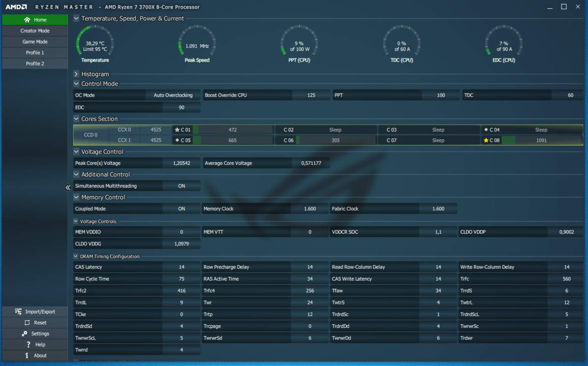Select Profile 2
The height and width of the screenshot is (366, 588).
pyautogui.click(x=35, y=64)
